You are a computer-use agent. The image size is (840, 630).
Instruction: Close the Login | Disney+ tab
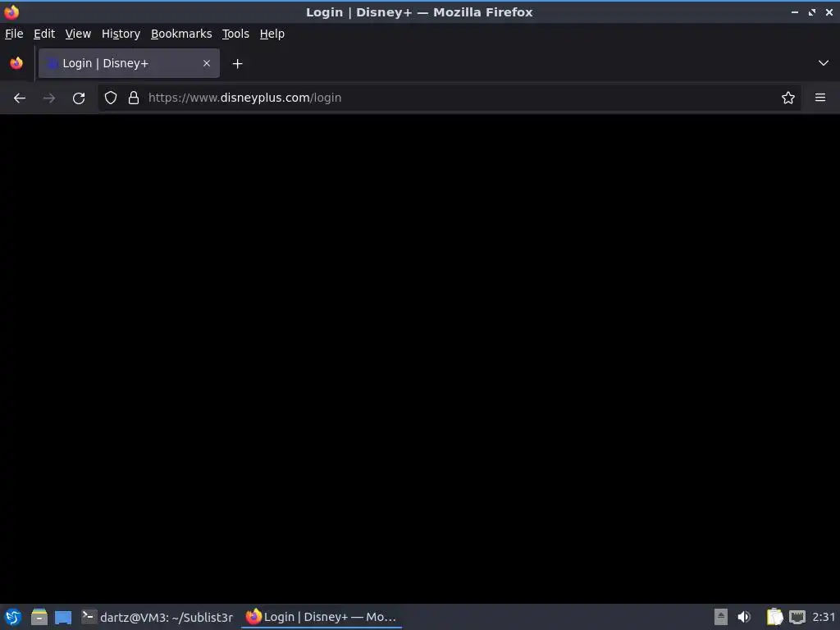[207, 63]
